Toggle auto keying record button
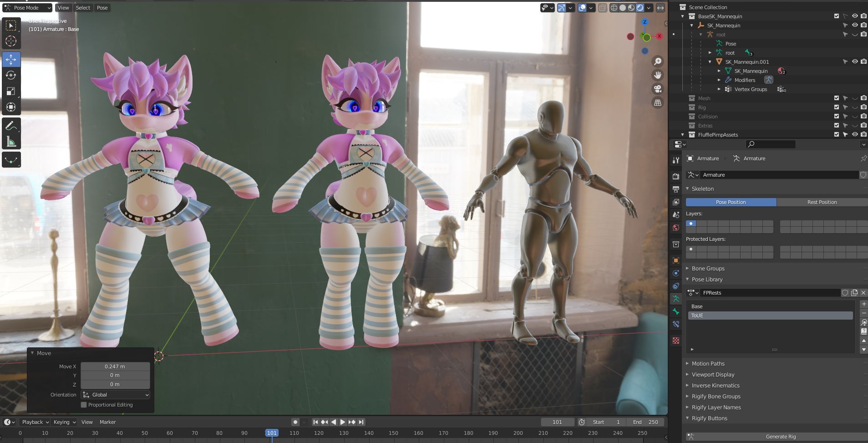 click(295, 422)
